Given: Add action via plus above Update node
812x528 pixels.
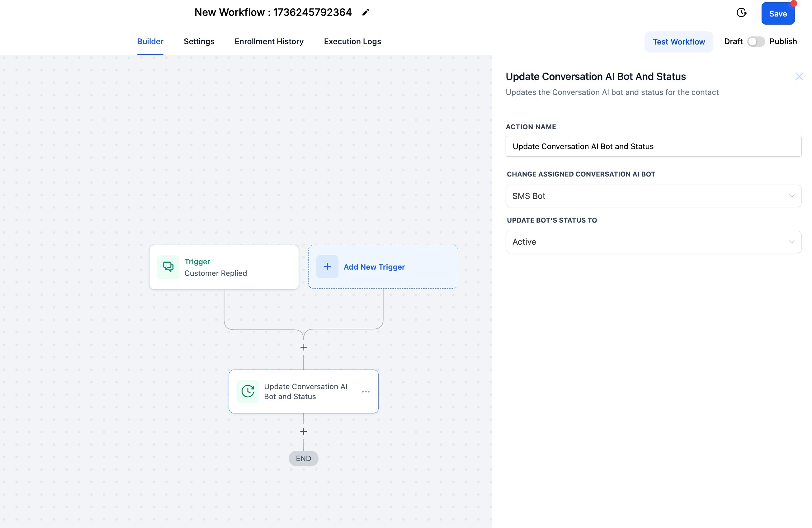Looking at the screenshot, I should 303,347.
